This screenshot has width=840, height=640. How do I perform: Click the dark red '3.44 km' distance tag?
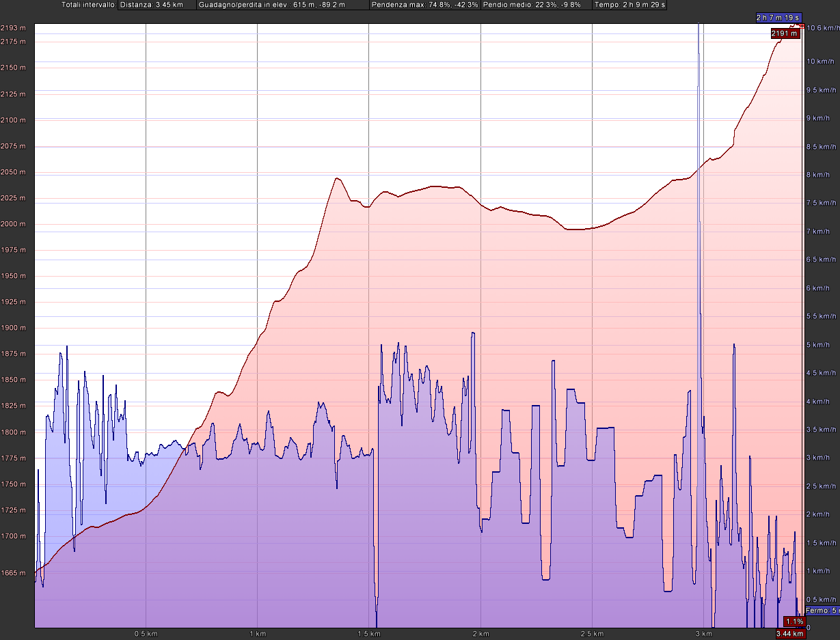point(791,635)
